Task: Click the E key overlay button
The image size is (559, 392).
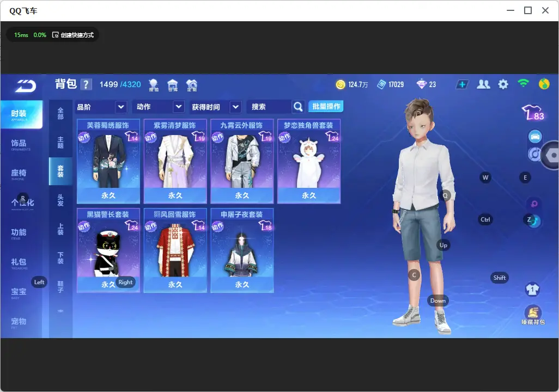Action: pyautogui.click(x=525, y=177)
